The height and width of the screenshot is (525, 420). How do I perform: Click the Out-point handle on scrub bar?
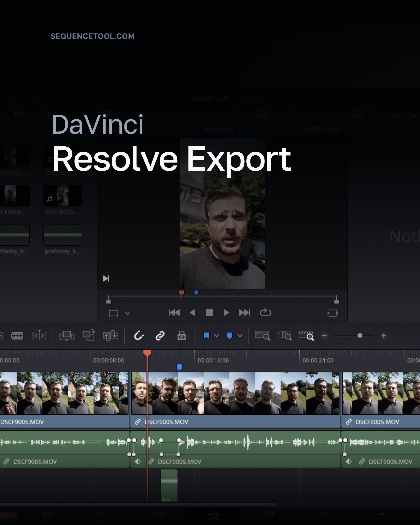337,301
